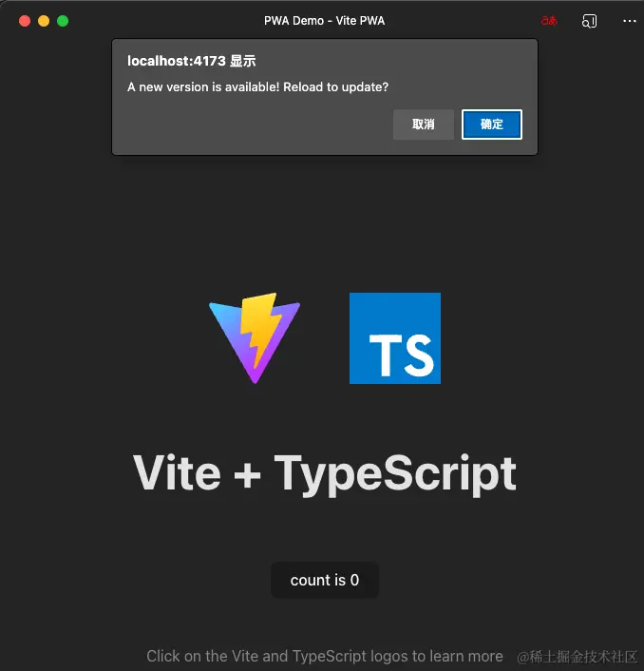
Task: Confirm the update with the 确定 button
Action: (492, 125)
